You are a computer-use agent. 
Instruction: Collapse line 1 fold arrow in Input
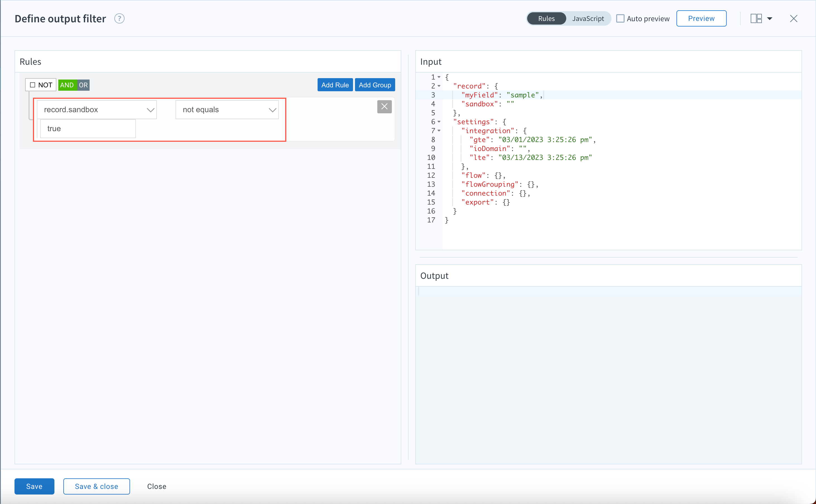(439, 77)
